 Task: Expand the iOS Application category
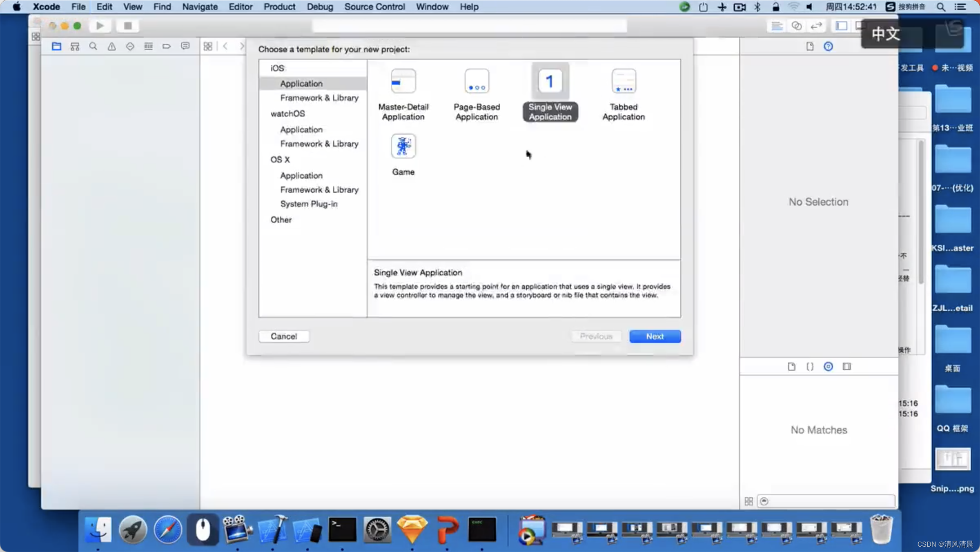coord(301,83)
